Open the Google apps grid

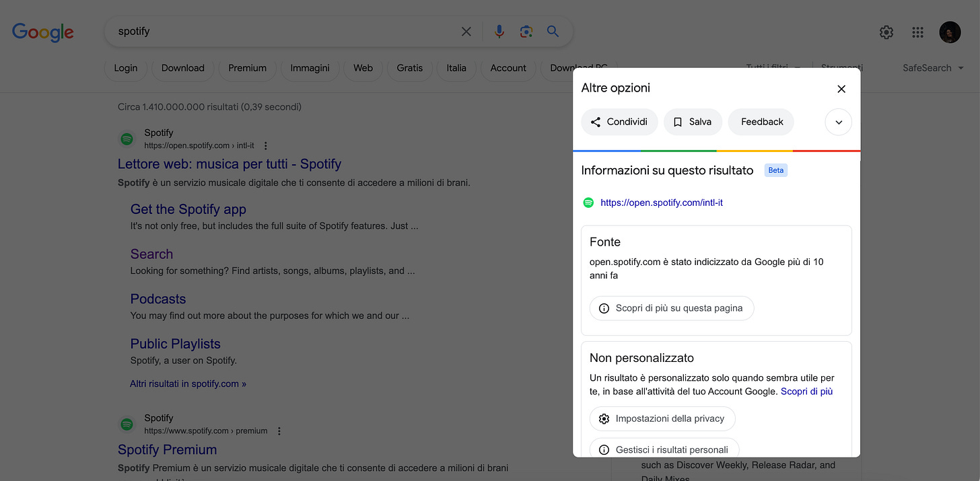917,32
